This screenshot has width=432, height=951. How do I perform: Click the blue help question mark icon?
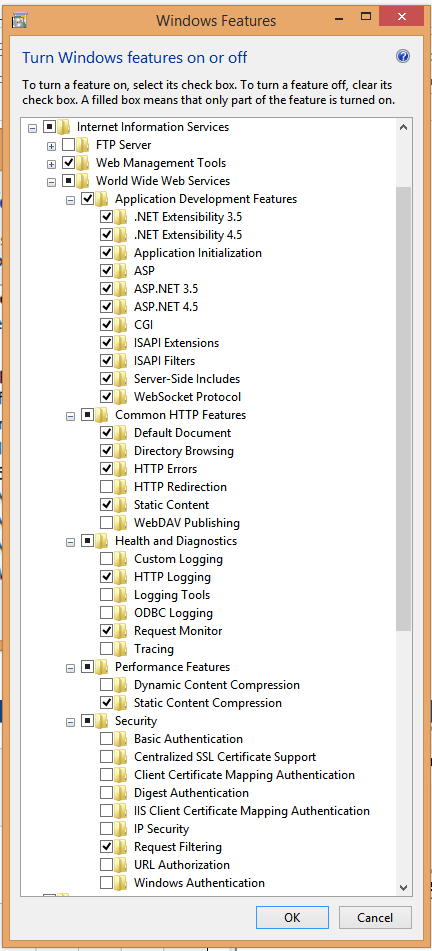coord(403,57)
